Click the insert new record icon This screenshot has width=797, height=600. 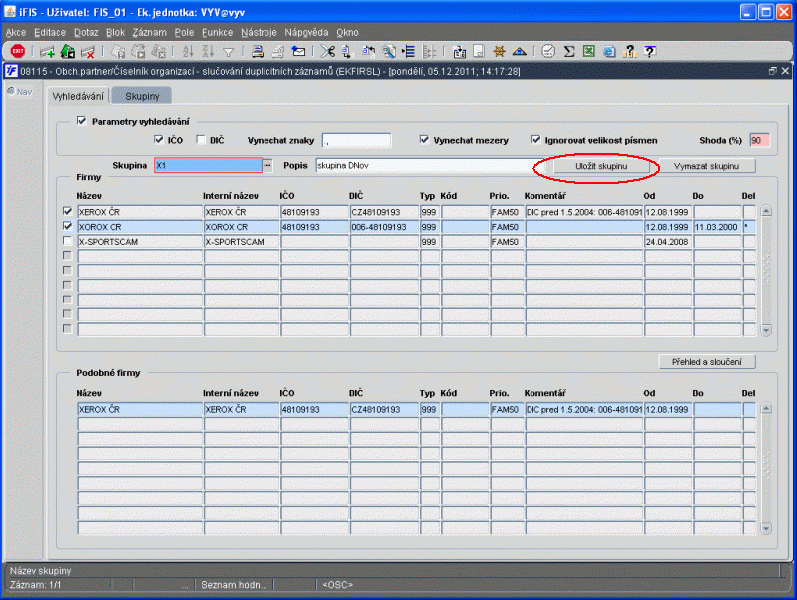click(47, 51)
